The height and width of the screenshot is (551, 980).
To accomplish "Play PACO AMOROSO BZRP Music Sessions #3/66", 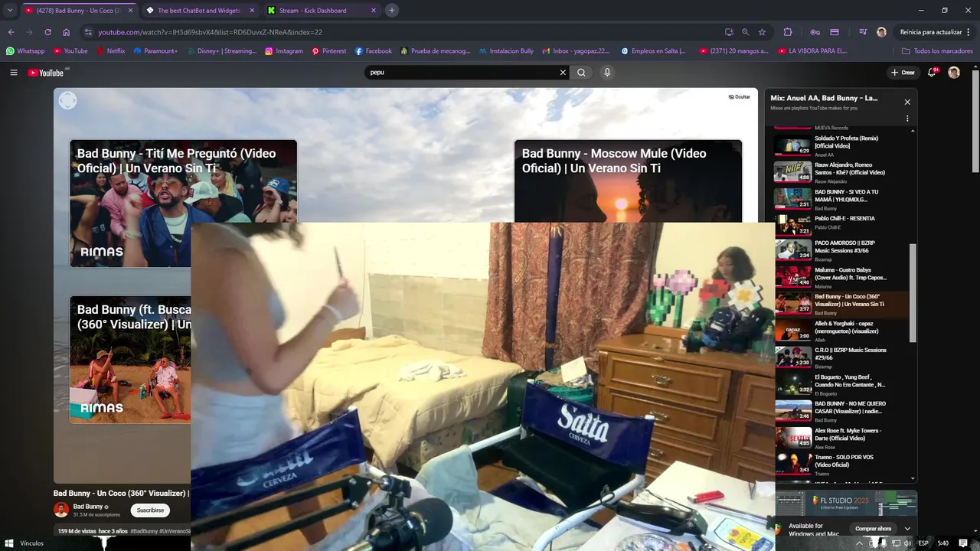I will point(841,250).
